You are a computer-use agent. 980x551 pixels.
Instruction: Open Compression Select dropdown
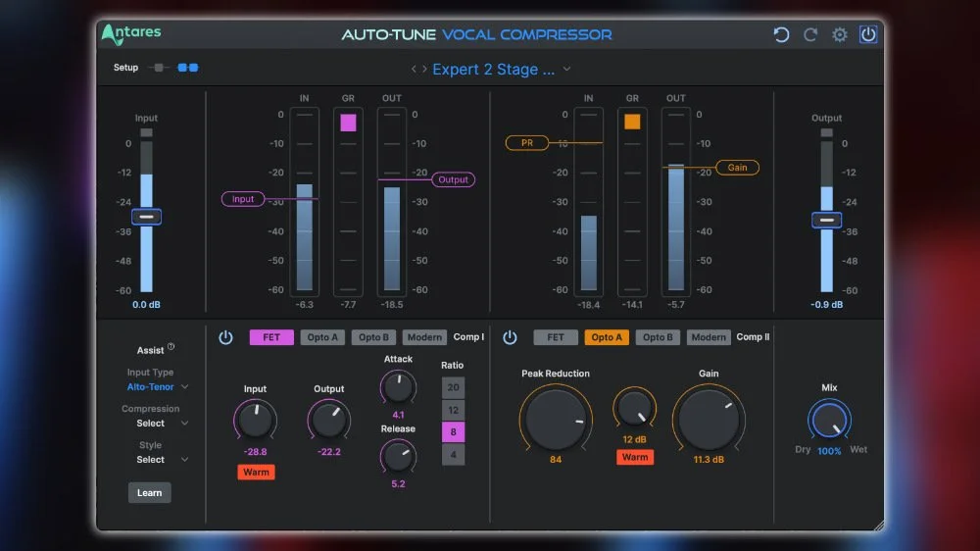[x=162, y=424]
